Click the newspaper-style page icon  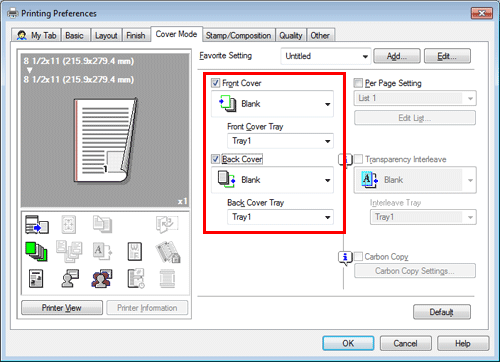(36, 279)
